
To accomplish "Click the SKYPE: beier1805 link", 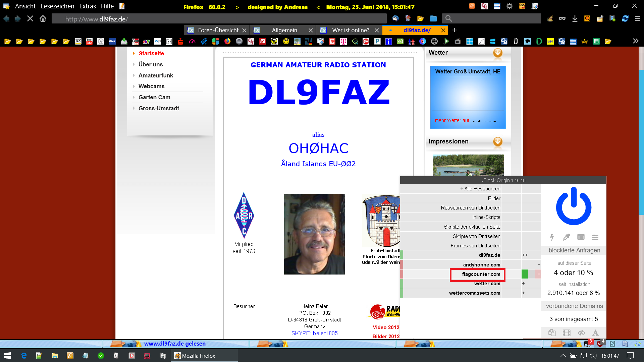I will point(314,333).
